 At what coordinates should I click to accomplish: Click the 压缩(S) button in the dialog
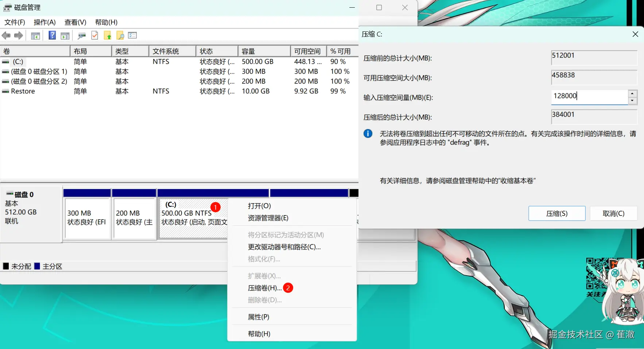557,213
